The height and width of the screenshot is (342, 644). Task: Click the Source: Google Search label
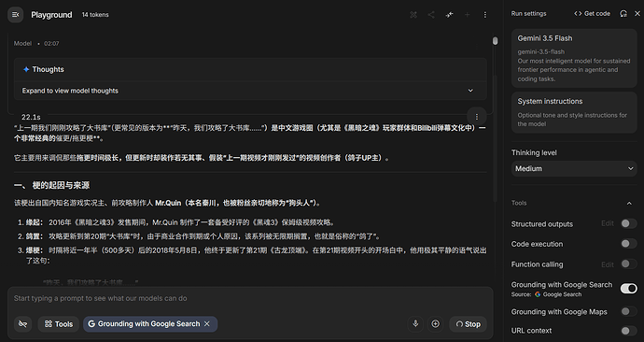click(546, 294)
